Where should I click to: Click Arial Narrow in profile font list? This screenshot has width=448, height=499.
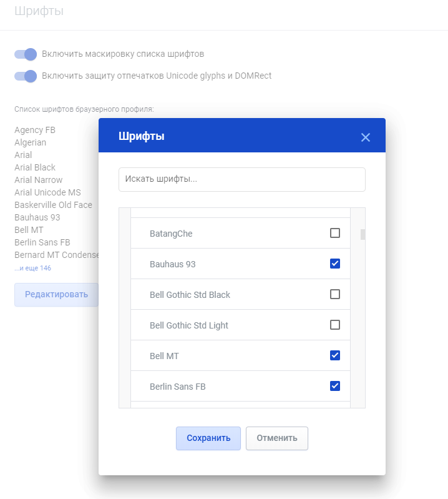(39, 180)
